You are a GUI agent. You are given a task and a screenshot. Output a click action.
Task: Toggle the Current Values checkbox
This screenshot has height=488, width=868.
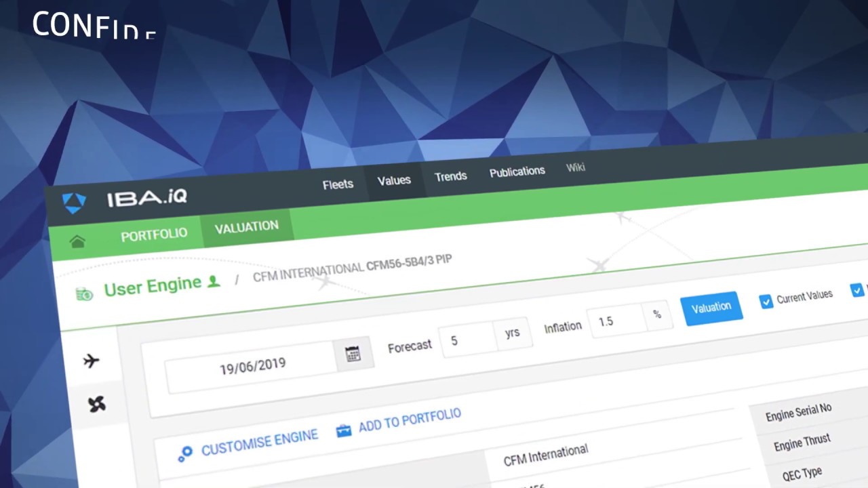pos(766,302)
